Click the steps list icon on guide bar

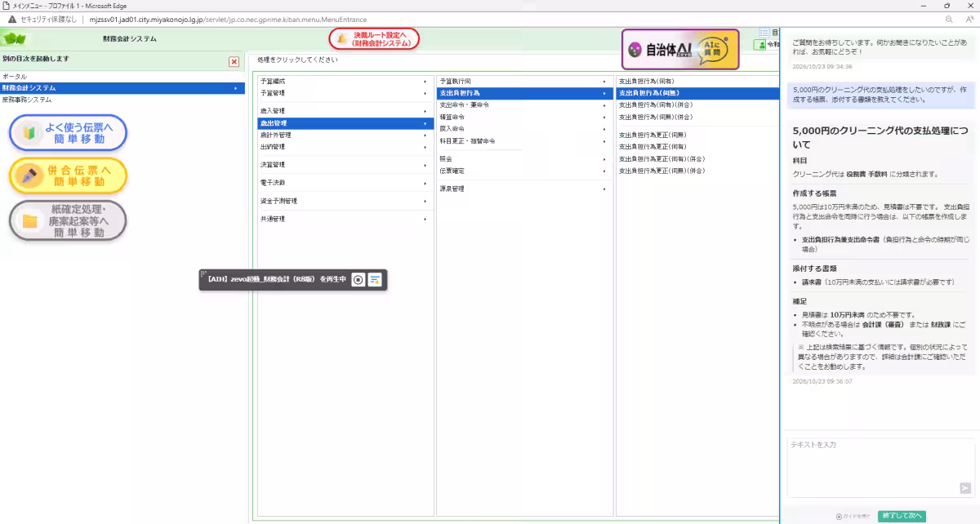(x=375, y=280)
